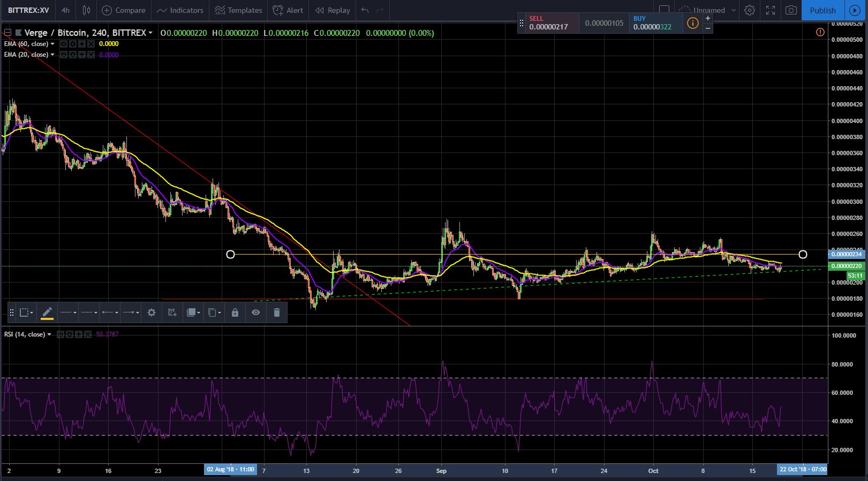This screenshot has width=868, height=481.
Task: Open line style dropdown
Action: coord(67,312)
